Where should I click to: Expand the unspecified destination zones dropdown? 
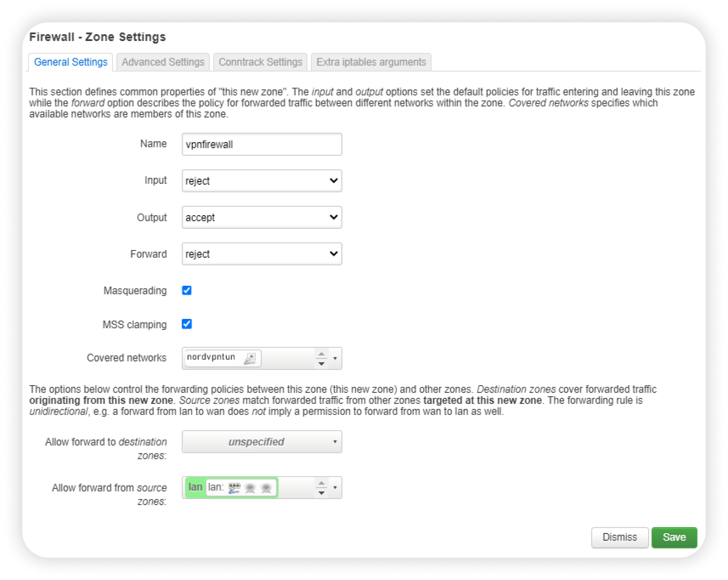tap(262, 442)
